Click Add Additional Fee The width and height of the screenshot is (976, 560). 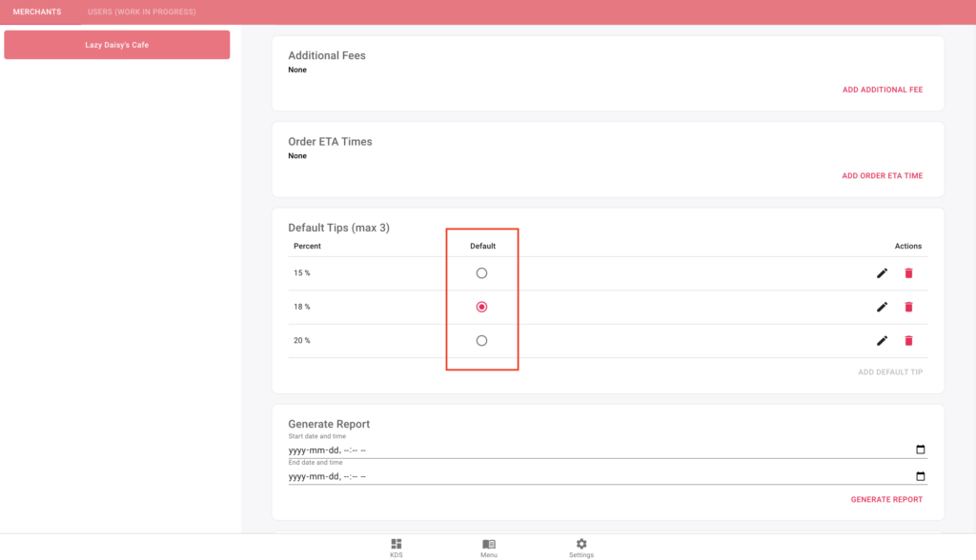click(x=883, y=90)
